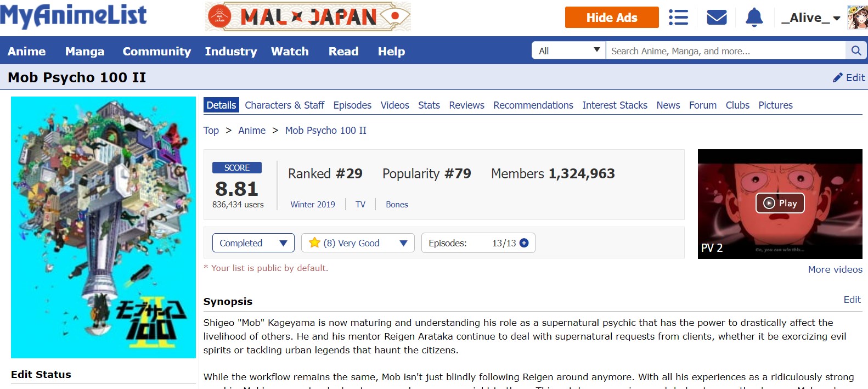Play the PV 2 video
Screen dimensions: 868x389
pyautogui.click(x=780, y=203)
